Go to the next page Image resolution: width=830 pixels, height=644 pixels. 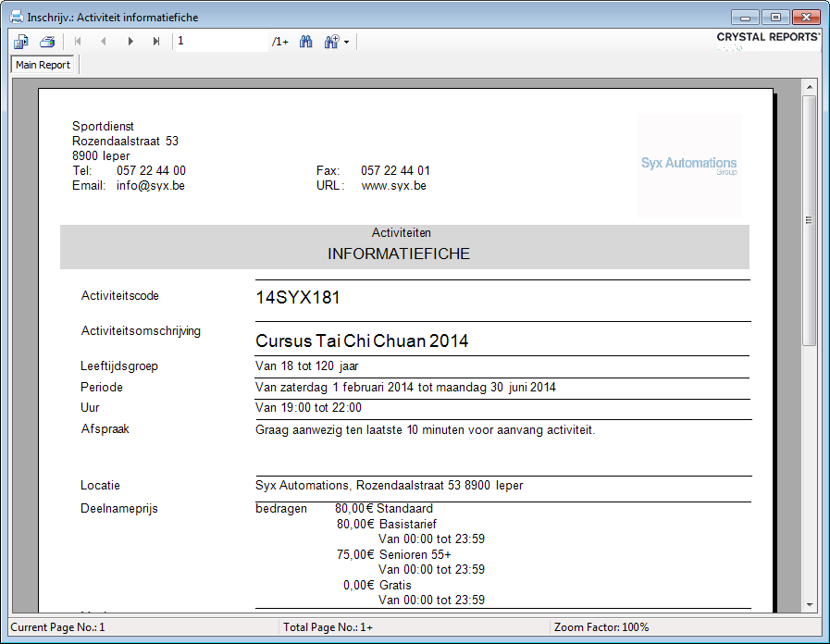(130, 42)
